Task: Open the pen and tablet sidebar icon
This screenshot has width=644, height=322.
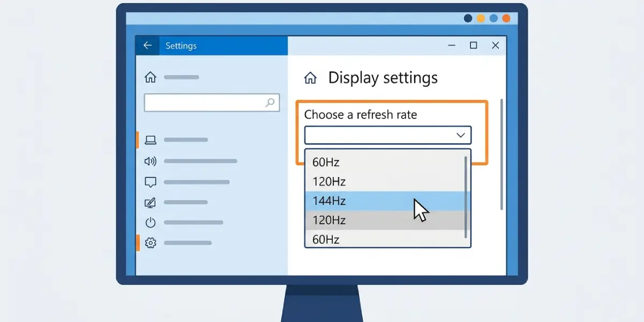Action: [x=150, y=203]
